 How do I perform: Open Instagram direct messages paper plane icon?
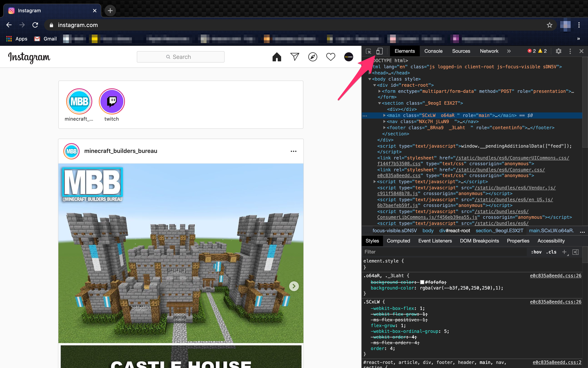point(295,57)
